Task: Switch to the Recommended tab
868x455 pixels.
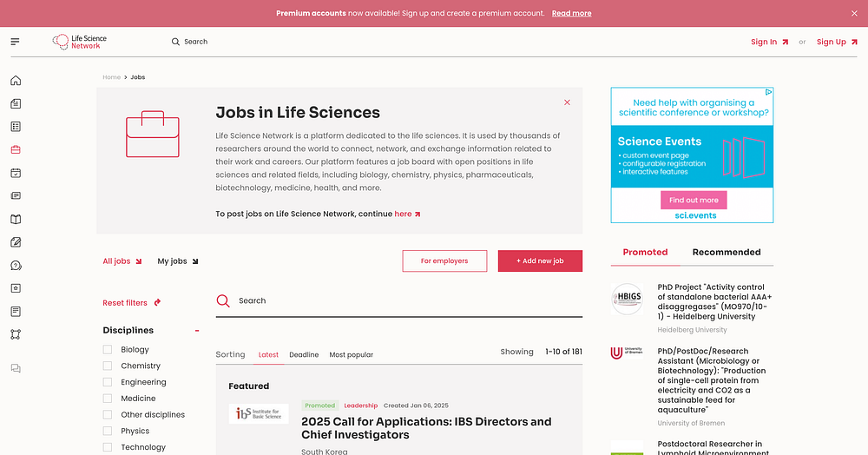Action: (727, 252)
